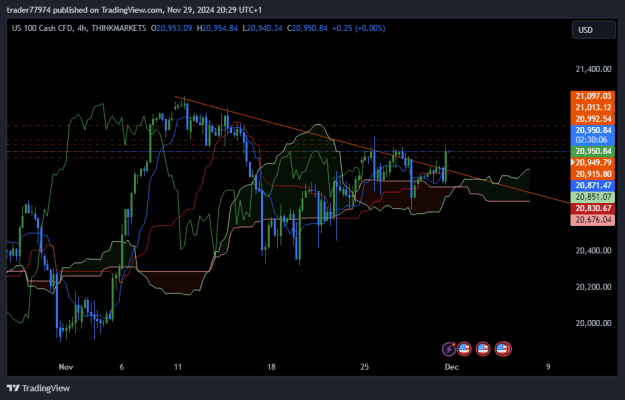Screen dimensions: 625x400
Task: Click the green 20,950.84 price tag
Action: (x=593, y=151)
